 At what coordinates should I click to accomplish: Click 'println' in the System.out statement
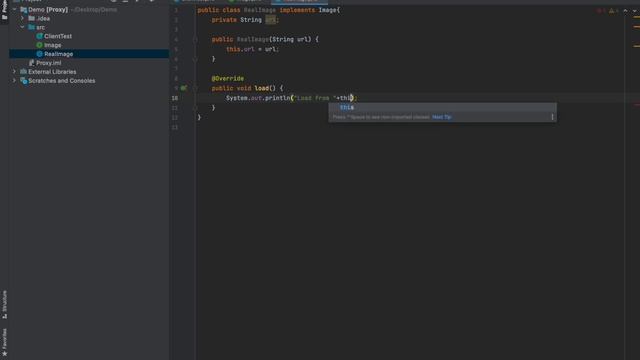pyautogui.click(x=278, y=98)
